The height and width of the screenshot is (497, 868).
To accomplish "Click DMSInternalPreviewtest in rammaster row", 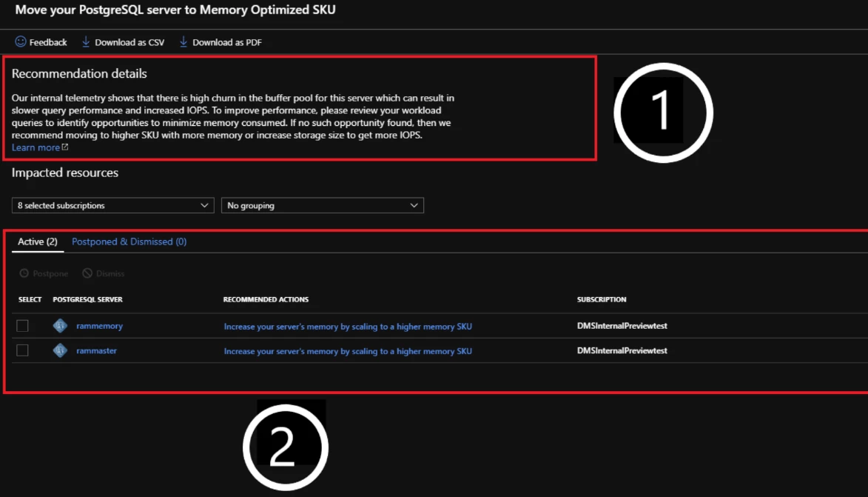I will (622, 350).
